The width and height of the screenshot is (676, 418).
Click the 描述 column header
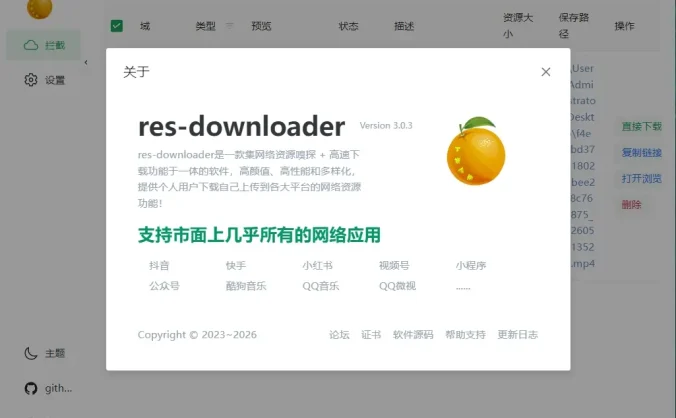[404, 26]
